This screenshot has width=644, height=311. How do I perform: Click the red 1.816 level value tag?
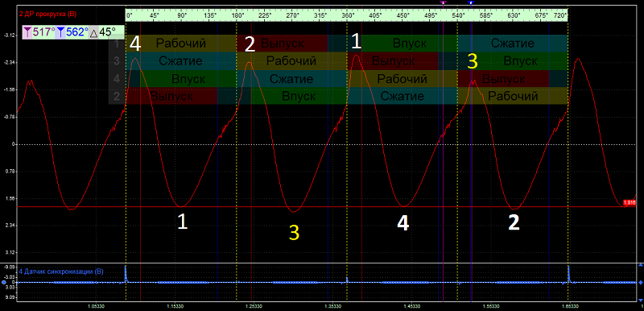tap(630, 202)
